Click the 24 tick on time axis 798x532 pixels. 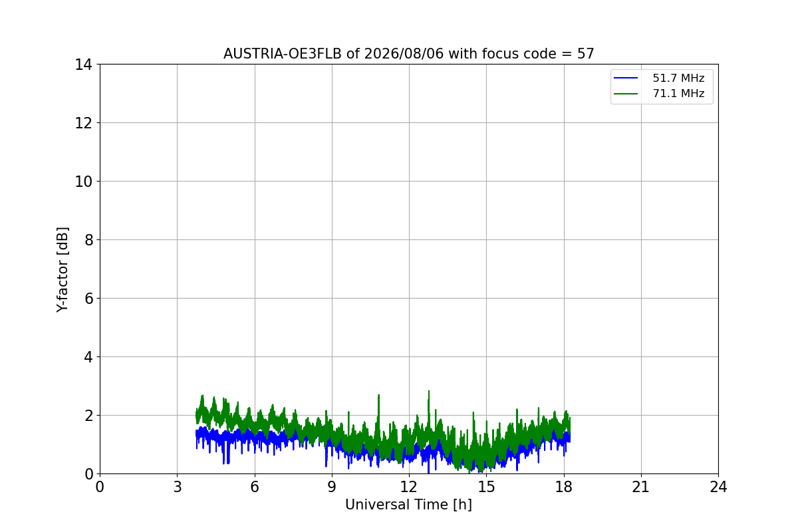click(718, 487)
